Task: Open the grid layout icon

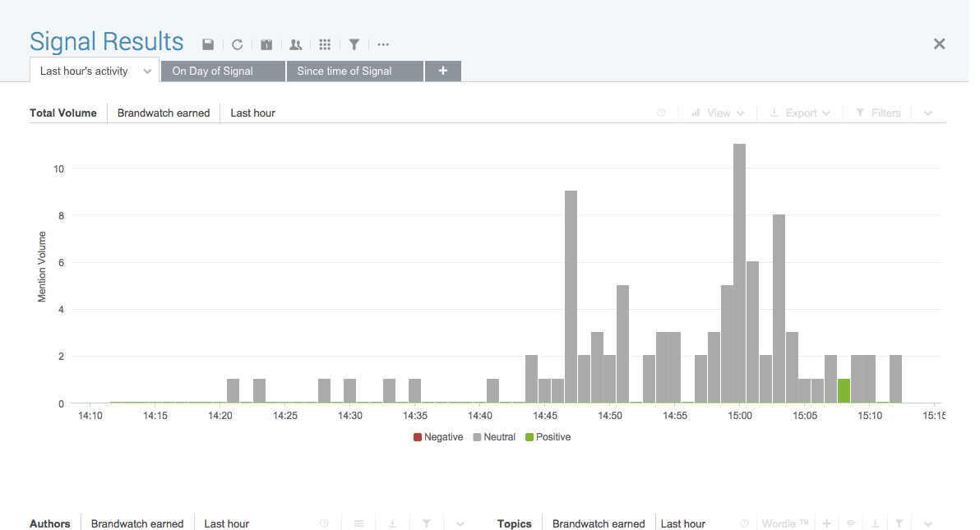Action: [x=325, y=44]
